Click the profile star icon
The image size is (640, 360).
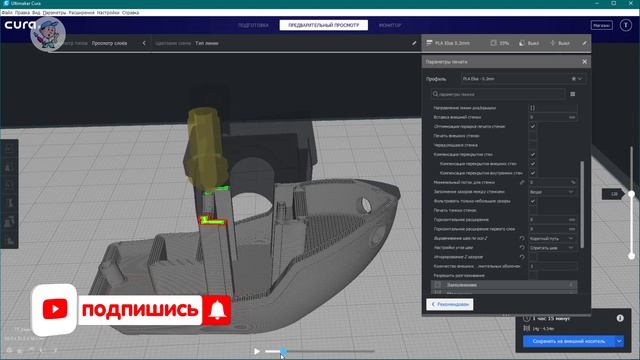click(573, 79)
